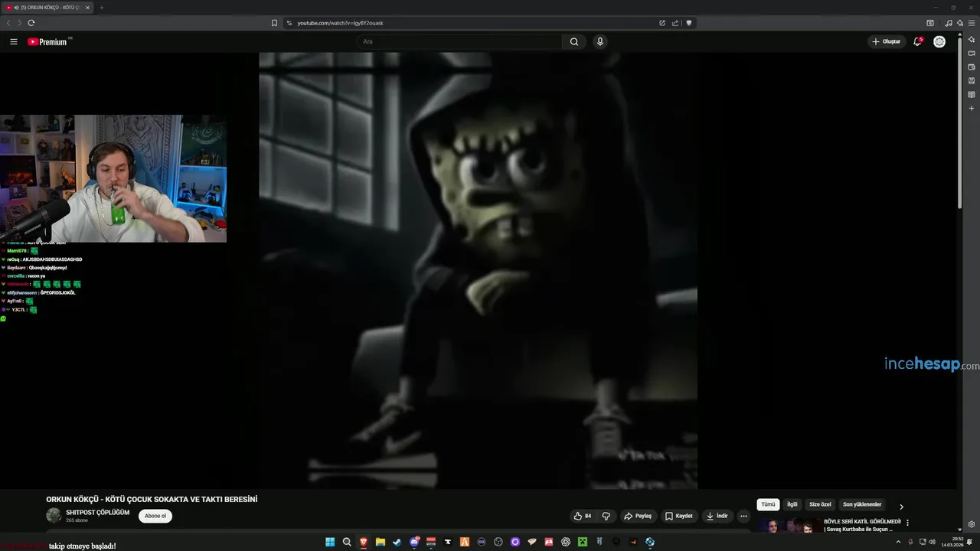The width and height of the screenshot is (980, 551).
Task: Open more actions ellipsis beside İndir
Action: pyautogui.click(x=743, y=516)
